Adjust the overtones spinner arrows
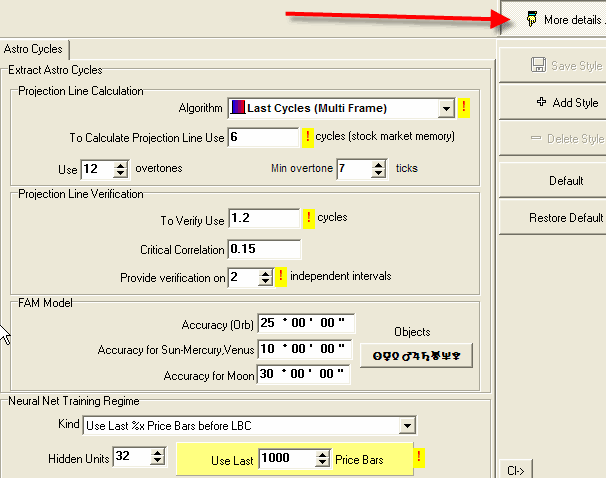 [121, 169]
